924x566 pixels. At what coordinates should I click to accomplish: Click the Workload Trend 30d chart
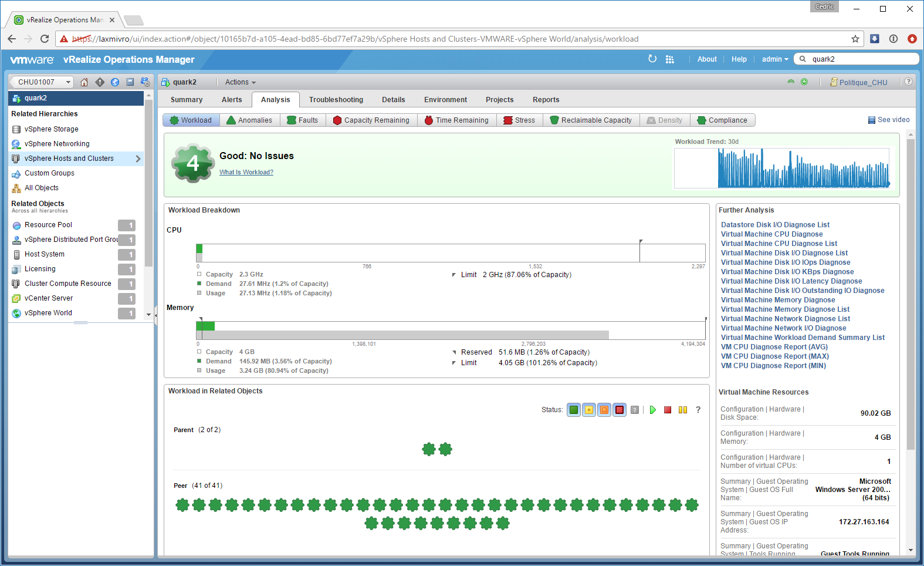781,168
